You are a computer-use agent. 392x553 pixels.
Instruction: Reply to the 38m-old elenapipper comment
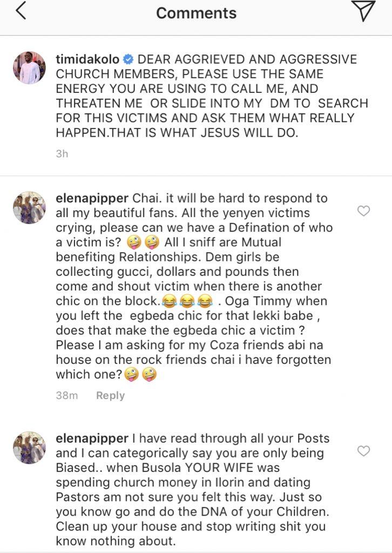(x=110, y=396)
